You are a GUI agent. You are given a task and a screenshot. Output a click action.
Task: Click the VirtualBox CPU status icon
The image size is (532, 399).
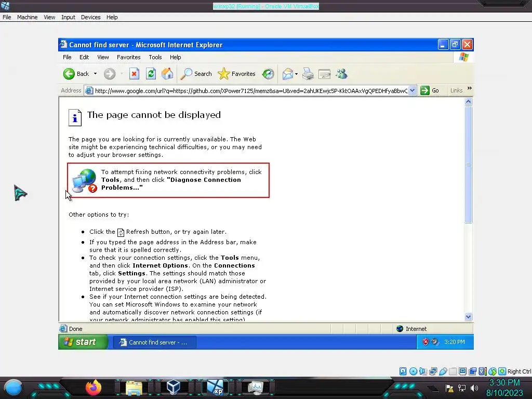[x=483, y=371]
